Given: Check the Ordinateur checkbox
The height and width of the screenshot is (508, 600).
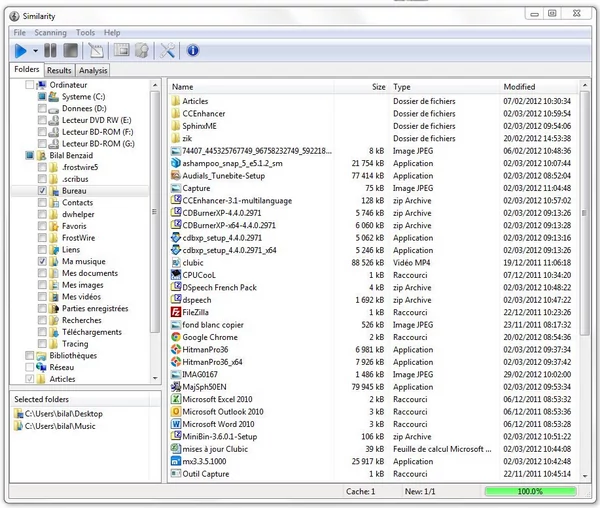Looking at the screenshot, I should (x=29, y=85).
